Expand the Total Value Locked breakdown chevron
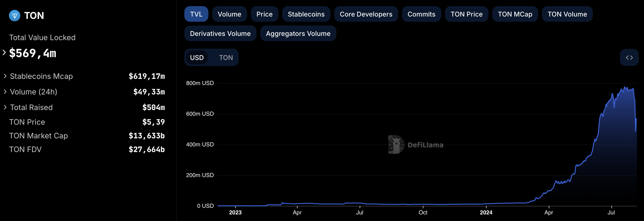 click(4, 53)
